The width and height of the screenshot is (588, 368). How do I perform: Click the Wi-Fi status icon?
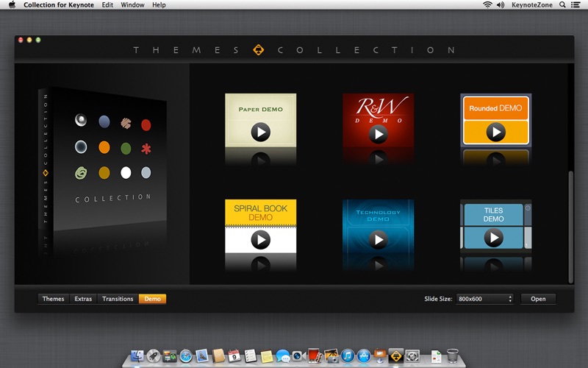[x=487, y=5]
